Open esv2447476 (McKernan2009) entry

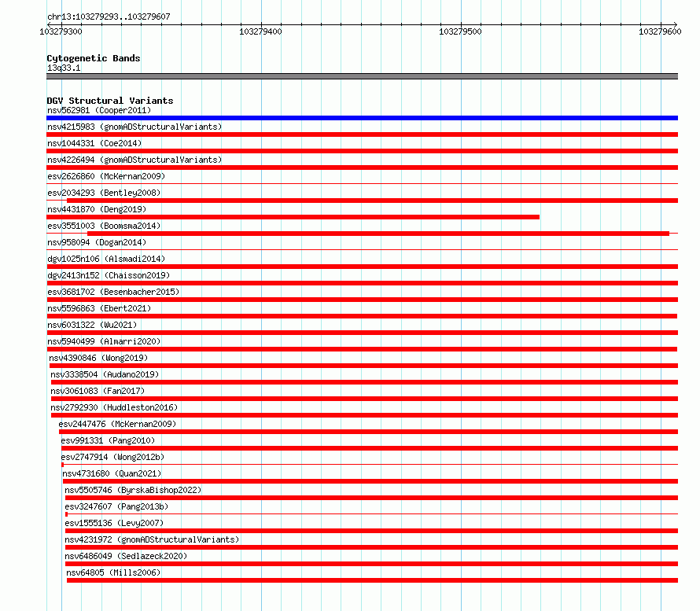117,424
